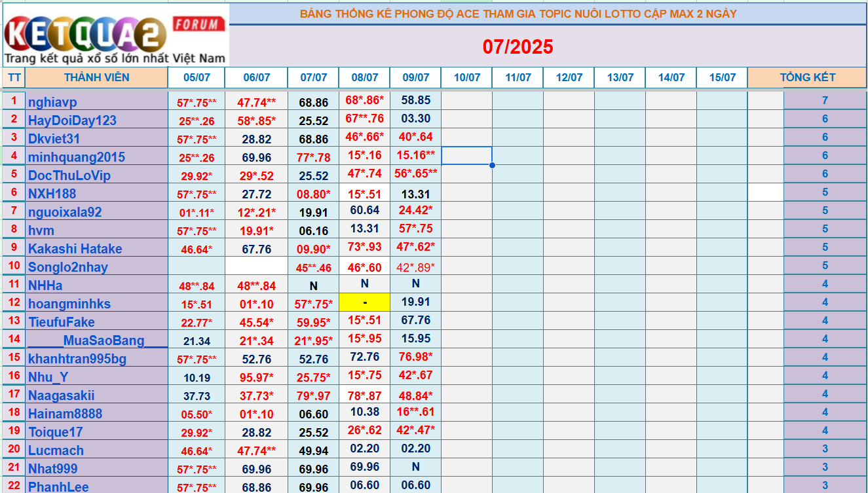Select member name Nhat999
This screenshot has height=493, width=868.
click(x=52, y=469)
